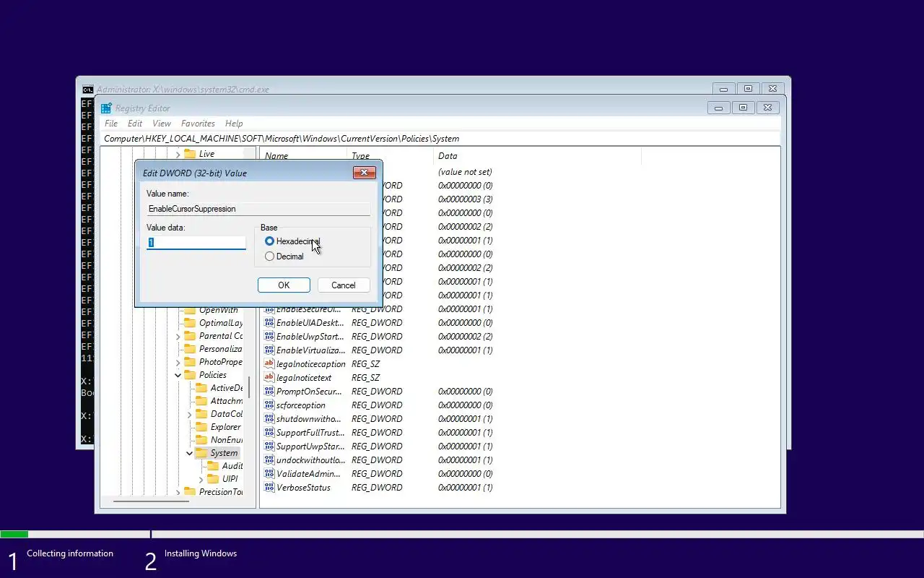Select the legalnoticecaption string value icon
The height and width of the screenshot is (578, 924).
click(x=269, y=364)
